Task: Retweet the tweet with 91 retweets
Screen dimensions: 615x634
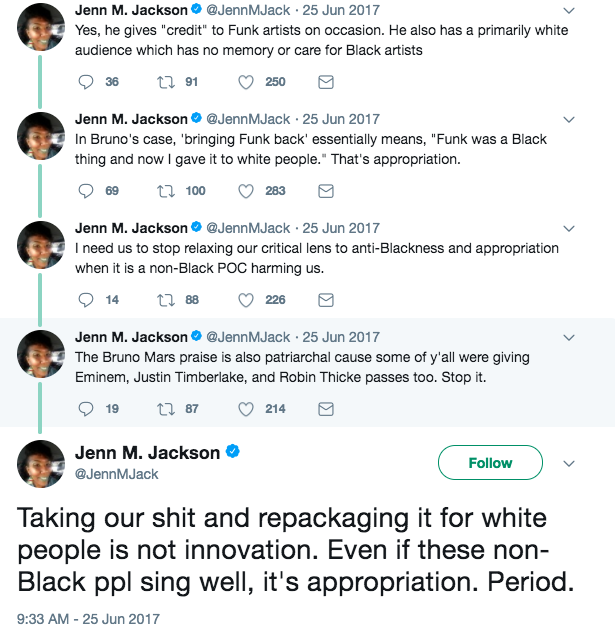Action: point(166,82)
